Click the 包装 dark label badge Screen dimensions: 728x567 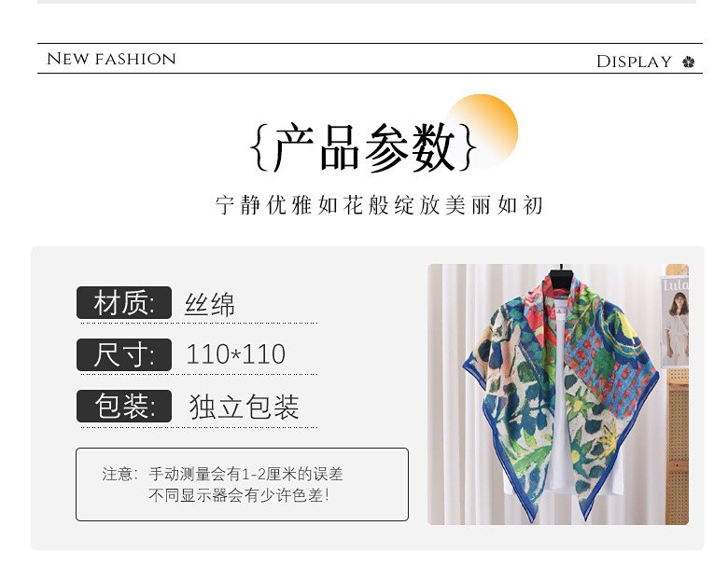pos(124,406)
